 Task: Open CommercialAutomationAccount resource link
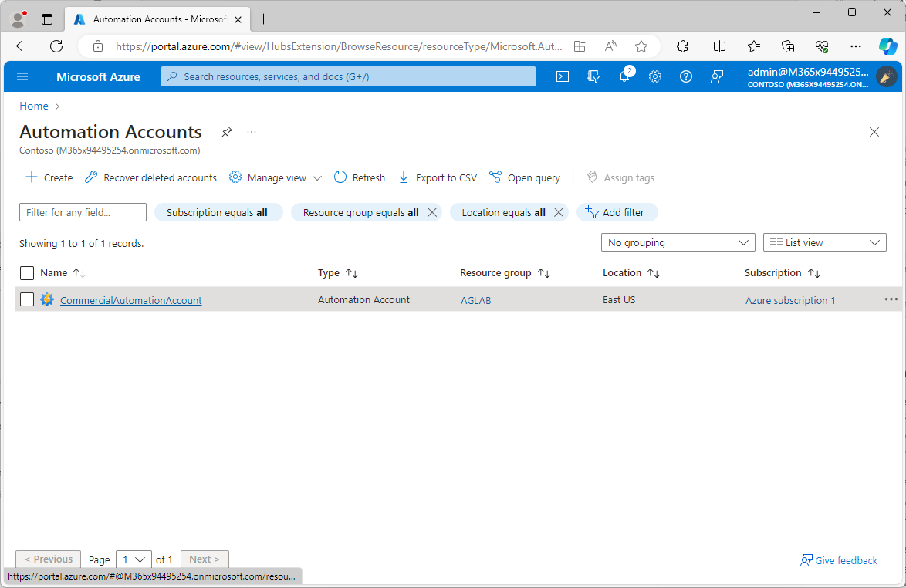[130, 300]
